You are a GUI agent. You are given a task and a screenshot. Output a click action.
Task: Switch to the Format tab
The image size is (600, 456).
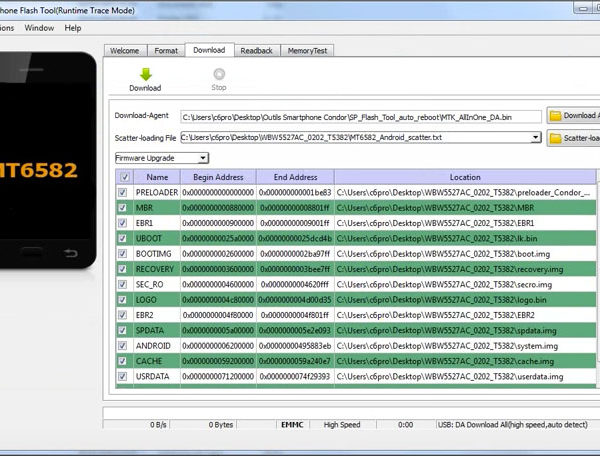point(166,50)
